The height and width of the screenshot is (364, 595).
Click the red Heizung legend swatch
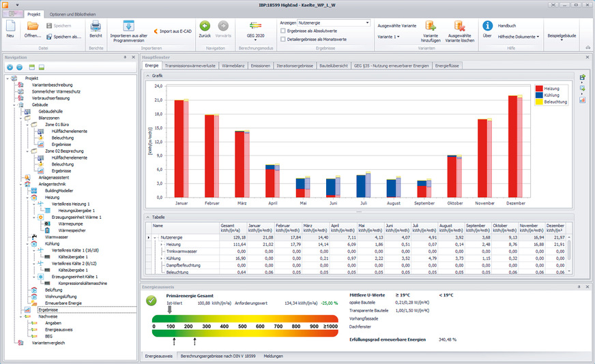tap(538, 89)
